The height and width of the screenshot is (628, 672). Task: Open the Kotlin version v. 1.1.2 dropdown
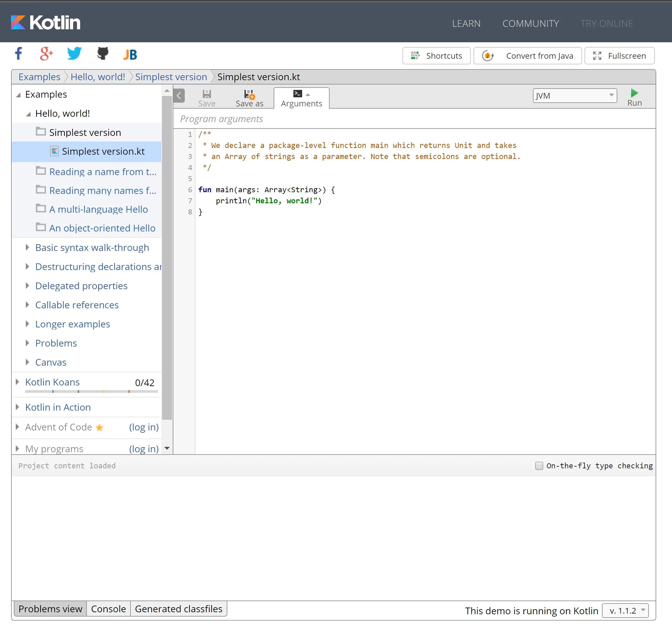[x=625, y=611]
